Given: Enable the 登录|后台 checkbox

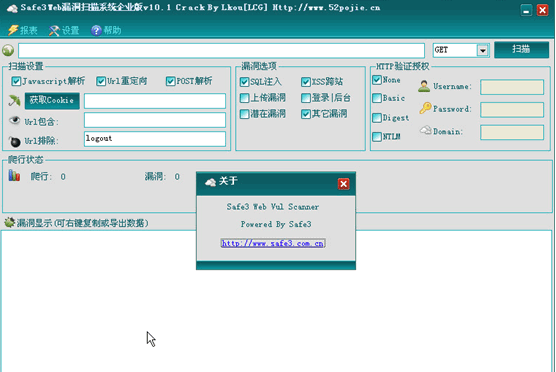Looking at the screenshot, I should (306, 98).
